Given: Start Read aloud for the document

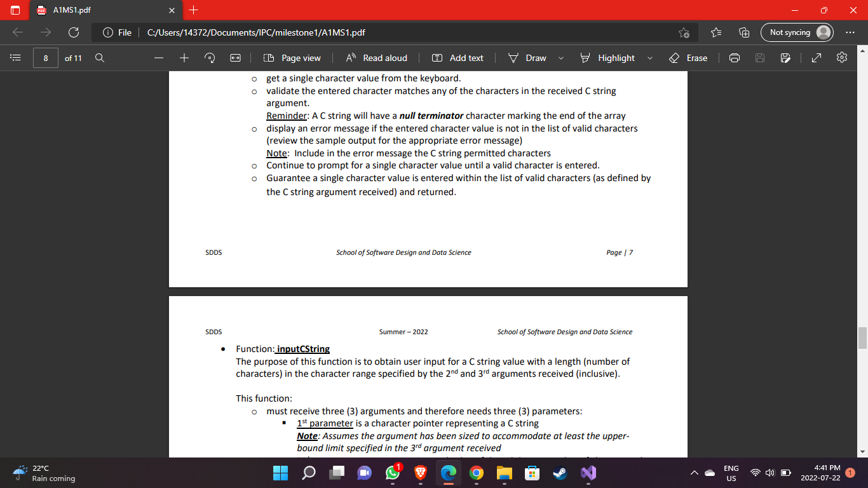Looking at the screenshot, I should click(376, 57).
